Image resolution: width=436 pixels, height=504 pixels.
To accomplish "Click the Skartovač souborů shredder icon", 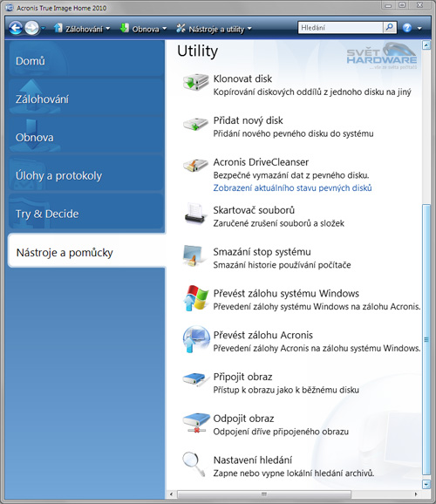I will pyautogui.click(x=194, y=214).
